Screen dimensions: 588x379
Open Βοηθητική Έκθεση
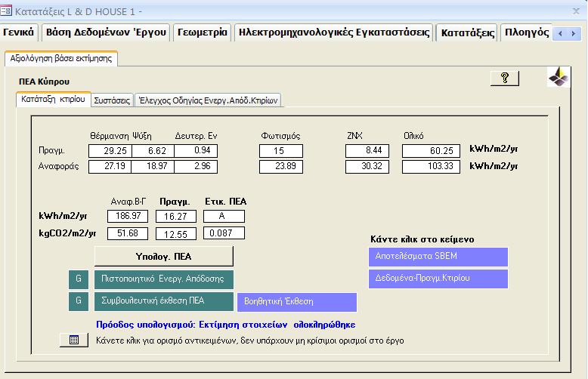point(297,302)
